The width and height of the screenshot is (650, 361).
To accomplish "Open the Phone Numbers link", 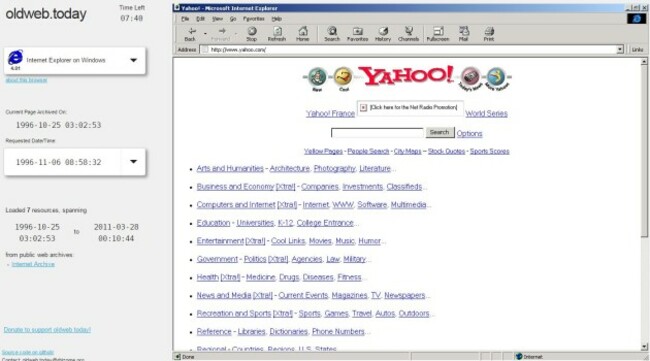I will 338,332.
